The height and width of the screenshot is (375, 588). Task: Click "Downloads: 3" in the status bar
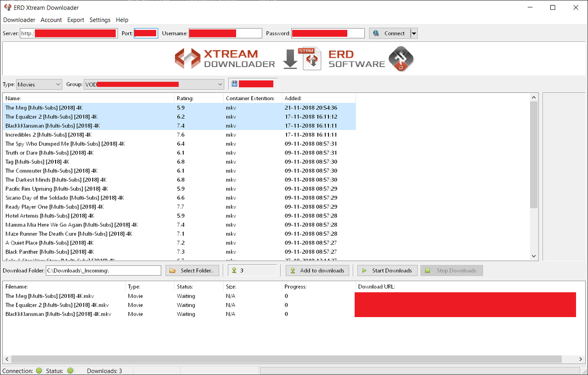[x=104, y=371]
